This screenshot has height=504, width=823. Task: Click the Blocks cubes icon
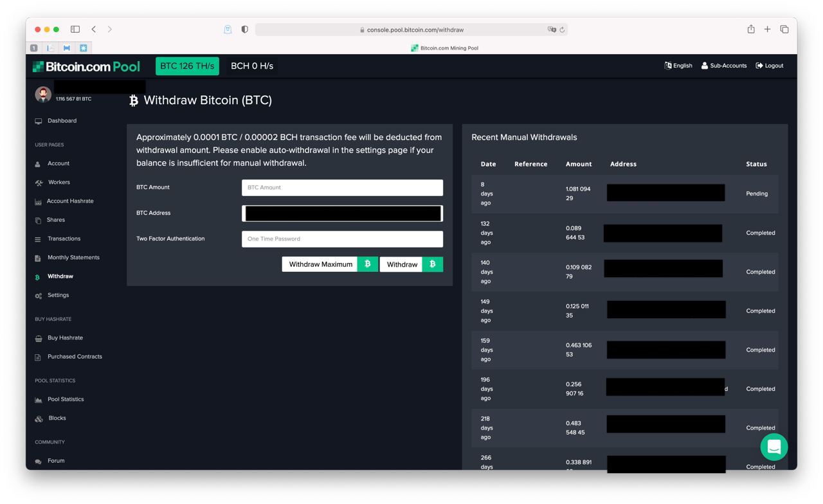pyautogui.click(x=39, y=419)
